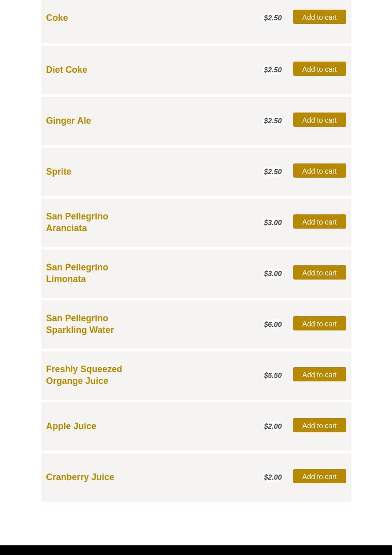Screen dimensions: 392x555
Task: Open the Coke item title
Action: [57, 18]
